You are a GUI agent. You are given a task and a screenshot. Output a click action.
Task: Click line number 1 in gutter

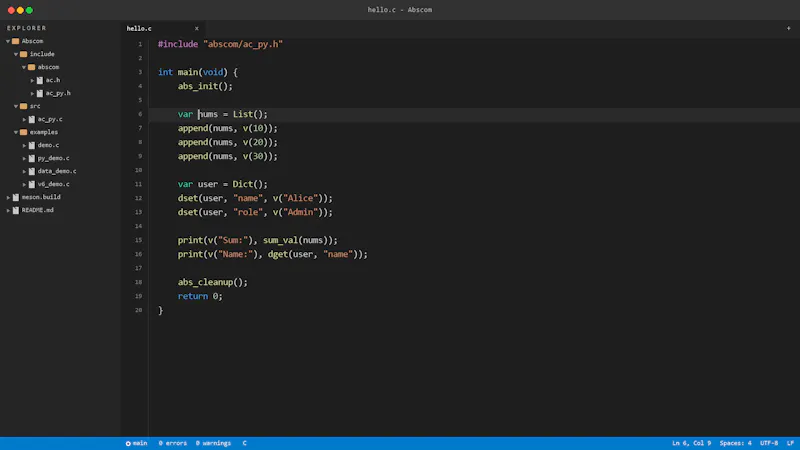coord(140,44)
